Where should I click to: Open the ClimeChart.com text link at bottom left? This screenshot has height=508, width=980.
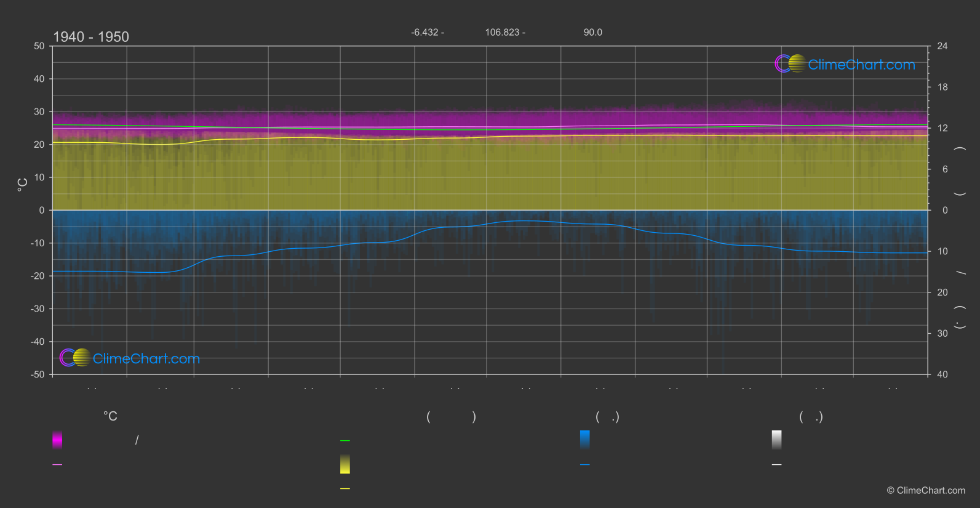click(x=146, y=359)
